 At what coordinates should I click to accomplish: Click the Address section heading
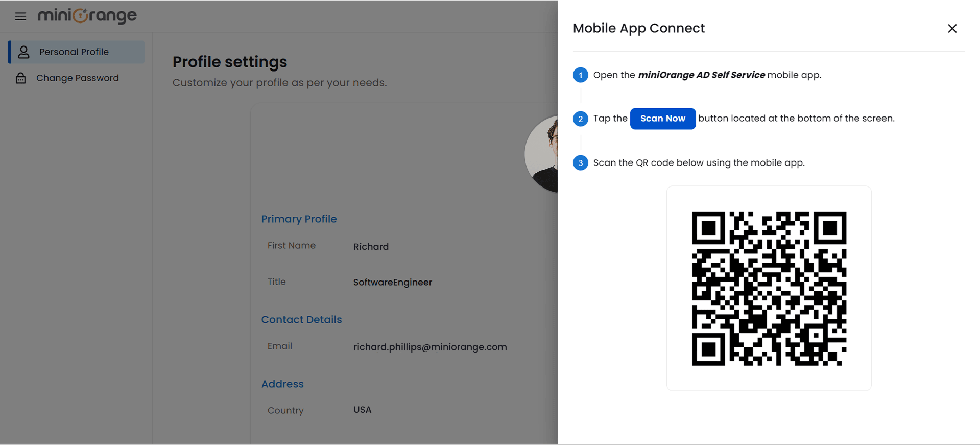coord(282,384)
